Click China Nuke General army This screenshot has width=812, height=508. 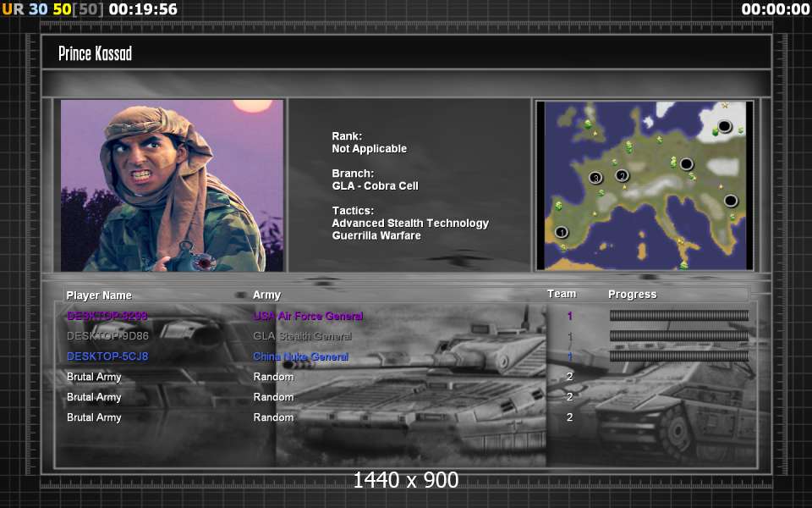pyautogui.click(x=301, y=356)
